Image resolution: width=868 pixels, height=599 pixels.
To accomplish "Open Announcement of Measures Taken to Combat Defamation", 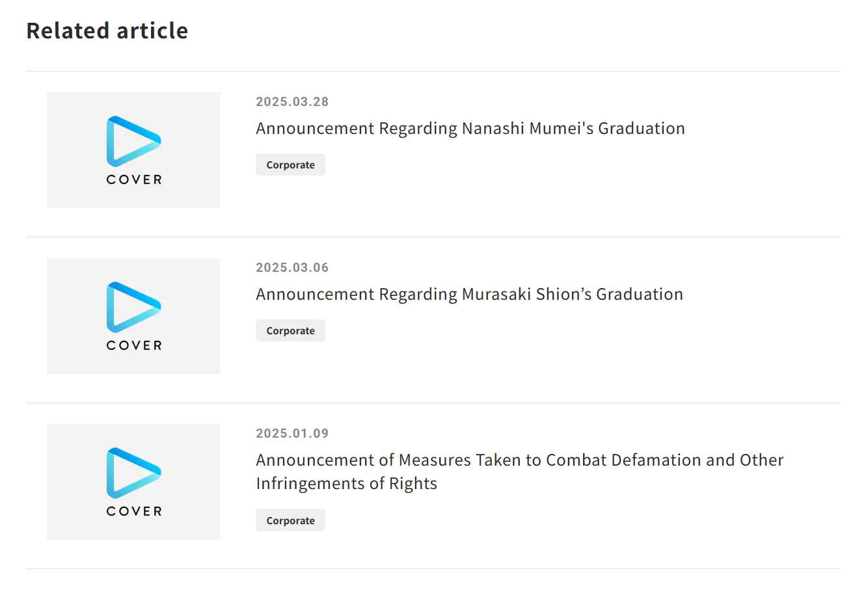I will coord(520,472).
